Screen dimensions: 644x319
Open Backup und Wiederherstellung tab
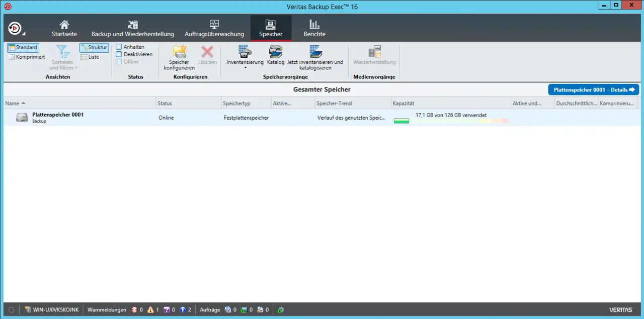[x=133, y=29]
